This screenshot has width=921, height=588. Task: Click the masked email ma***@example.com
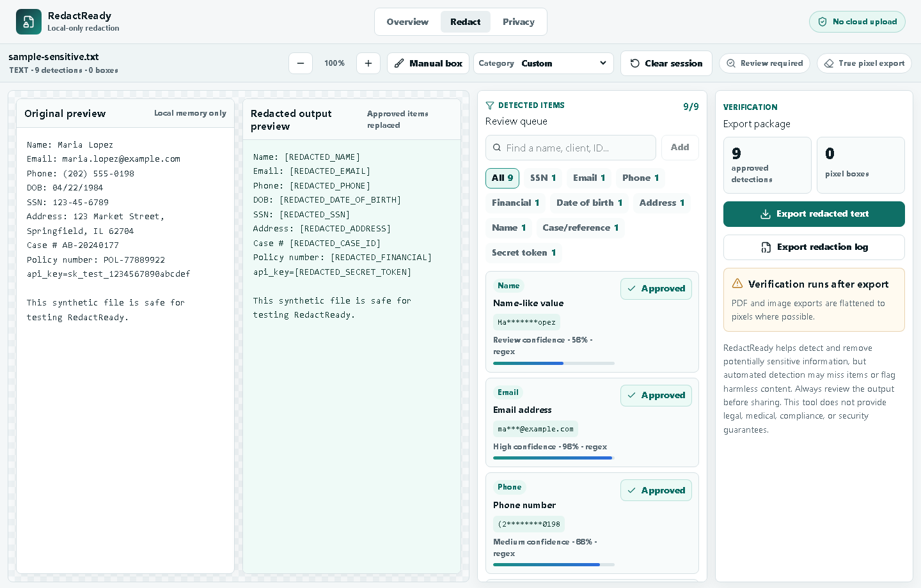click(536, 429)
